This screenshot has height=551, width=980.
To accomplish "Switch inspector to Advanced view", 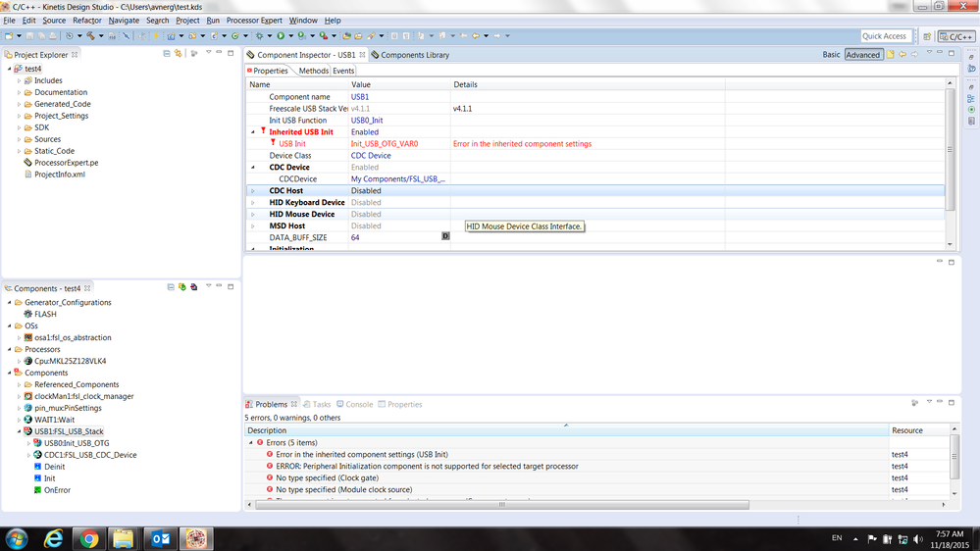I will [x=863, y=54].
